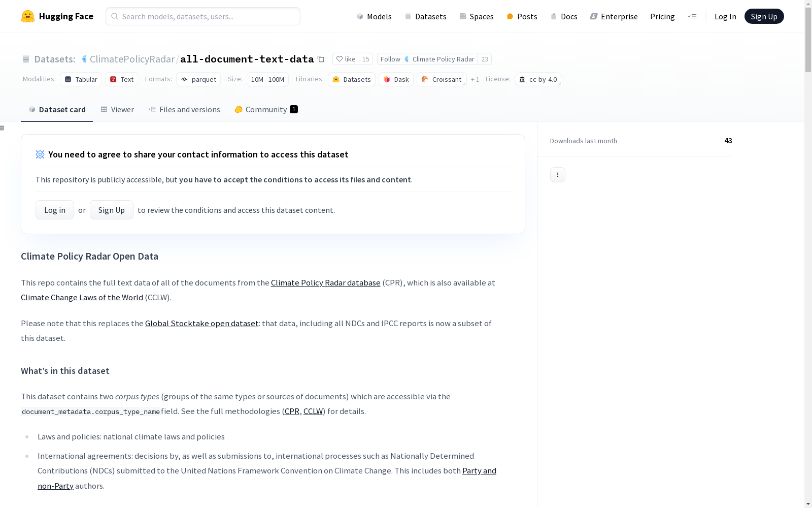Click the Climate Policy Radar Open Data heading

click(x=89, y=256)
